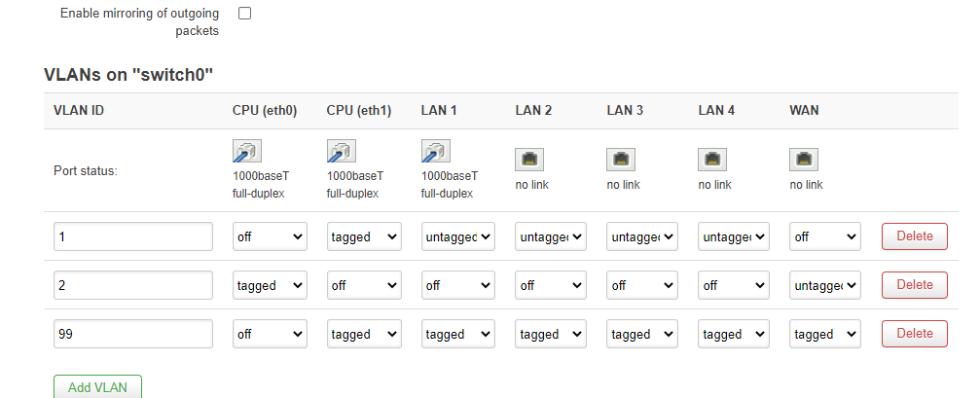Viewport: 980px width, 398px height.
Task: Open VLAN 2 WAN untagged dropdown
Action: click(x=825, y=285)
